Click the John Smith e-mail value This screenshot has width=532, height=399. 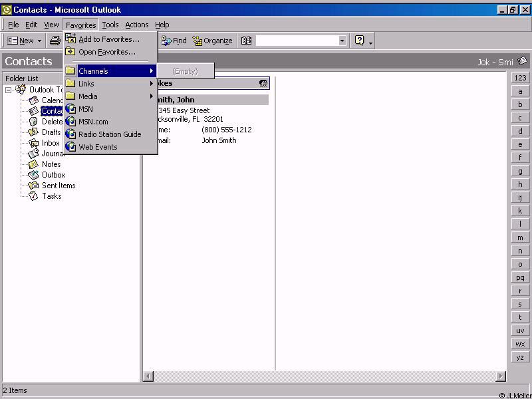pos(219,140)
